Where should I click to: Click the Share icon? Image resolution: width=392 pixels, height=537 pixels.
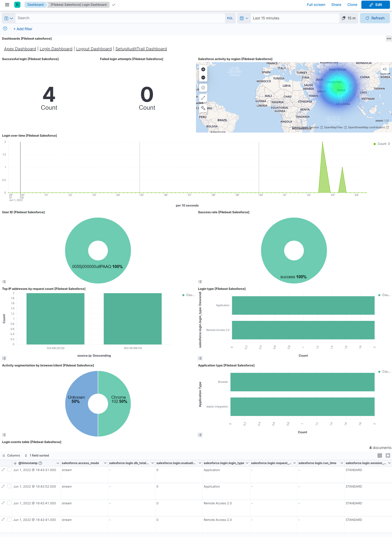(336, 4)
